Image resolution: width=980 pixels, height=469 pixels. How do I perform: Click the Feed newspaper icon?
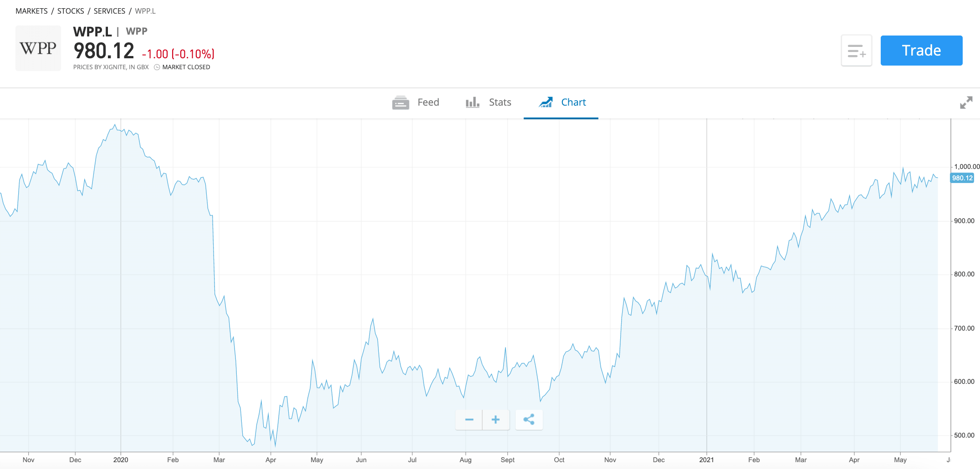pyautogui.click(x=401, y=102)
